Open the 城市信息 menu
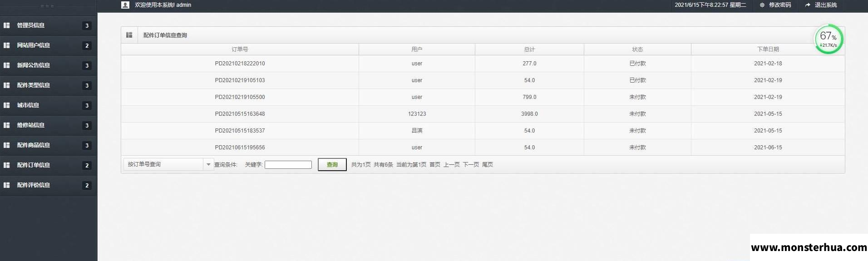 48,105
